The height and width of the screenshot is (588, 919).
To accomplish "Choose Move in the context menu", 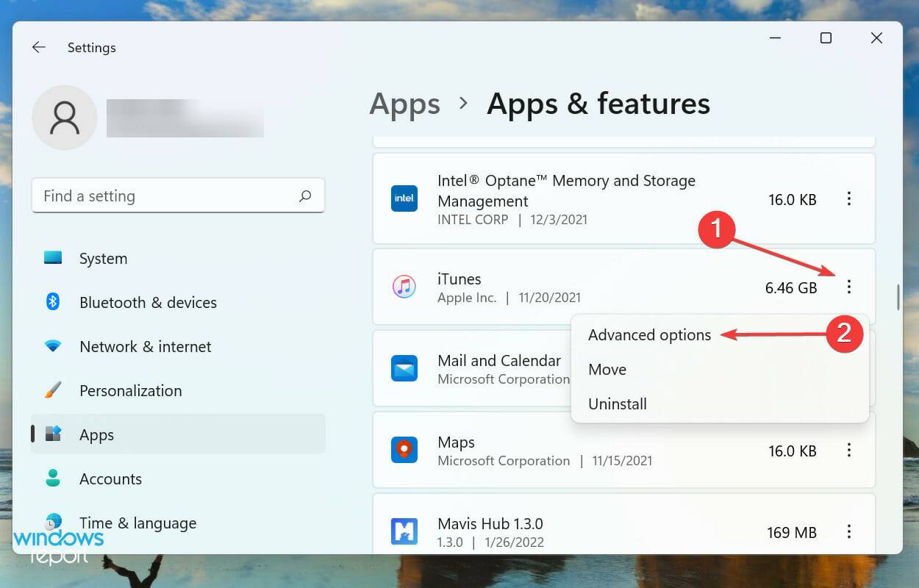I will 607,370.
